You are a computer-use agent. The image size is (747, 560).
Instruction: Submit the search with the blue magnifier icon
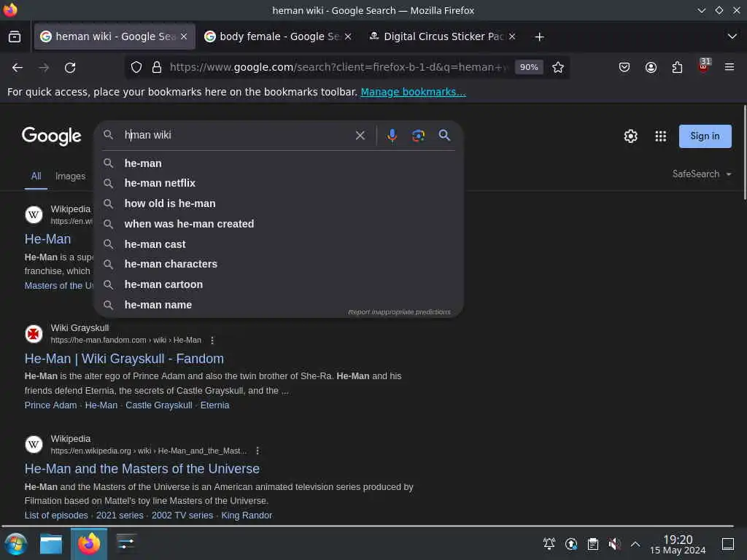click(444, 135)
